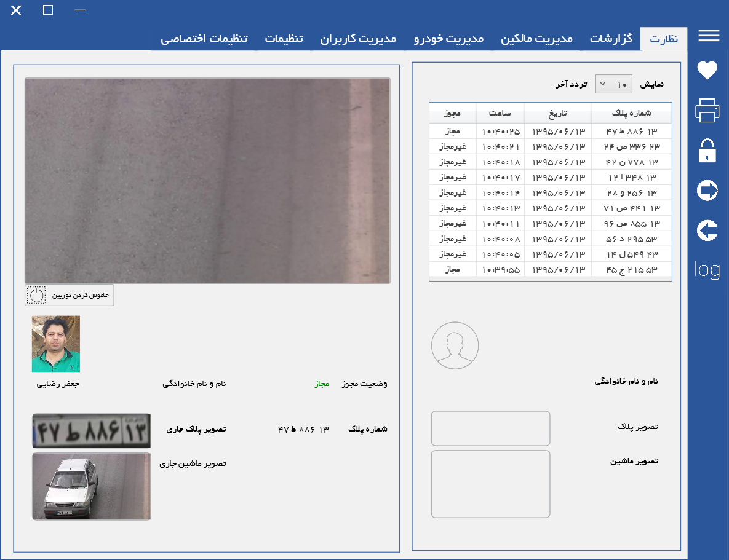Select table row with time ۱۰:۴۰:۲۵
This screenshot has width=729, height=560.
pos(551,131)
